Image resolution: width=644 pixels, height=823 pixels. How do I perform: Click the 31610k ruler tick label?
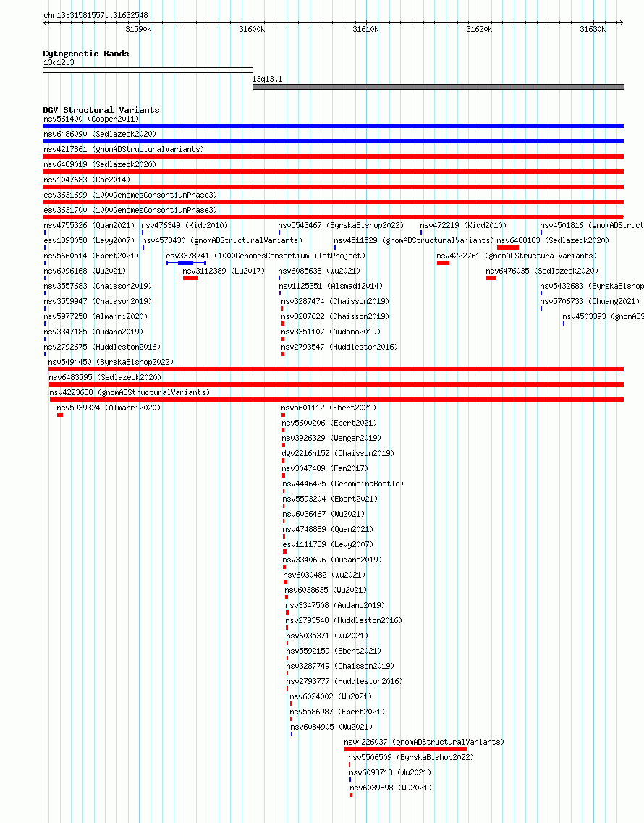[x=366, y=30]
